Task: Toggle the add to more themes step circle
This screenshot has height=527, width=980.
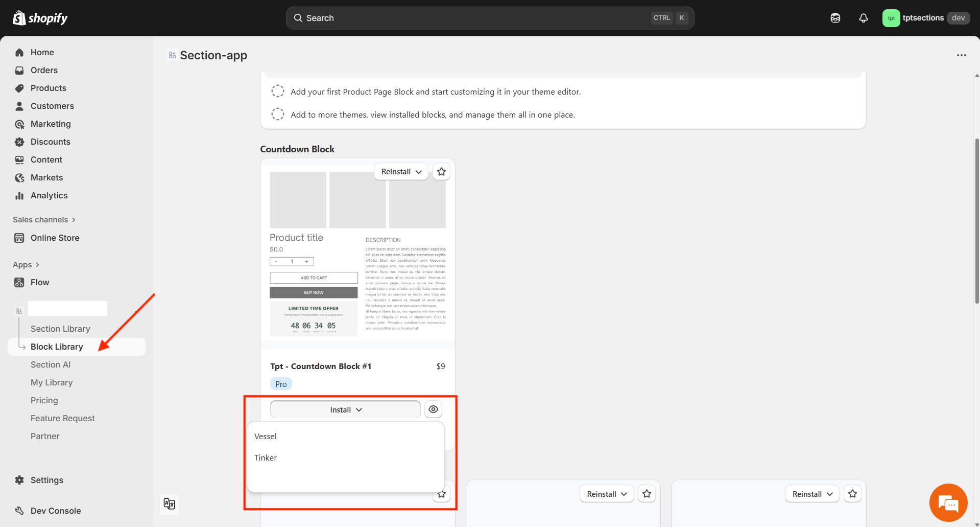Action: (x=278, y=114)
